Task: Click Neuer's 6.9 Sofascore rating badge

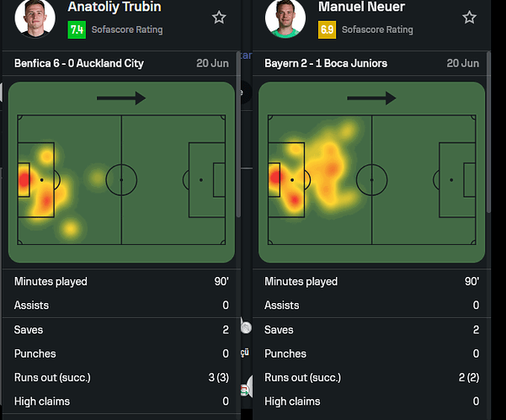Action: coord(327,29)
